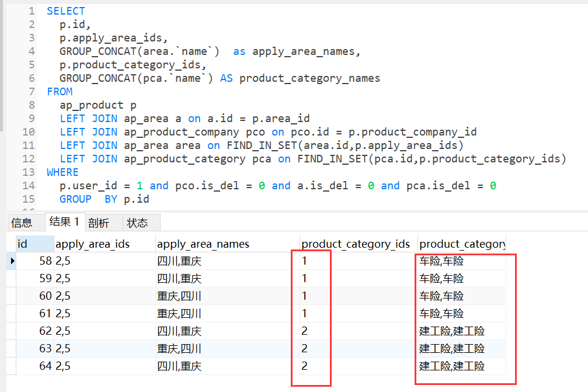Click FIND_IN_SET on line 12
This screenshot has width=588, height=392.
[333, 159]
